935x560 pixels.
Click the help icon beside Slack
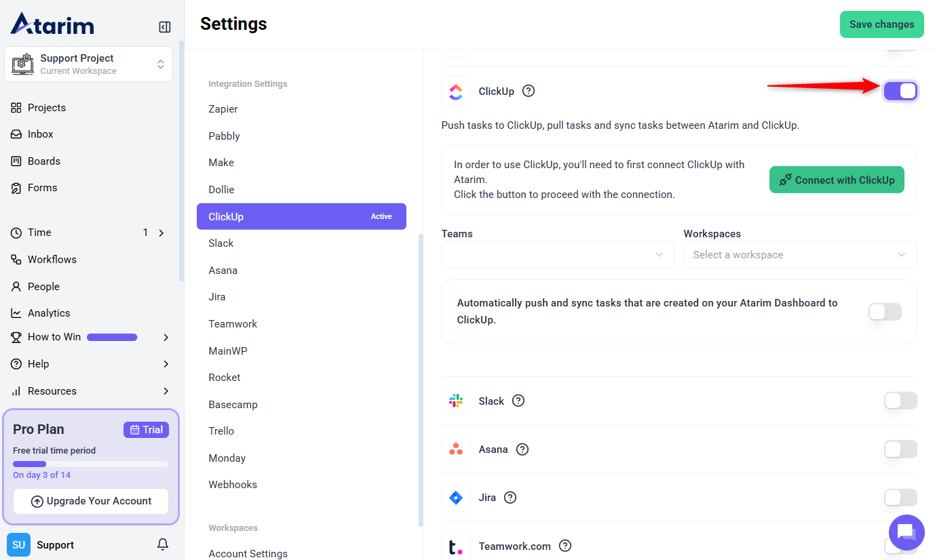point(518,401)
